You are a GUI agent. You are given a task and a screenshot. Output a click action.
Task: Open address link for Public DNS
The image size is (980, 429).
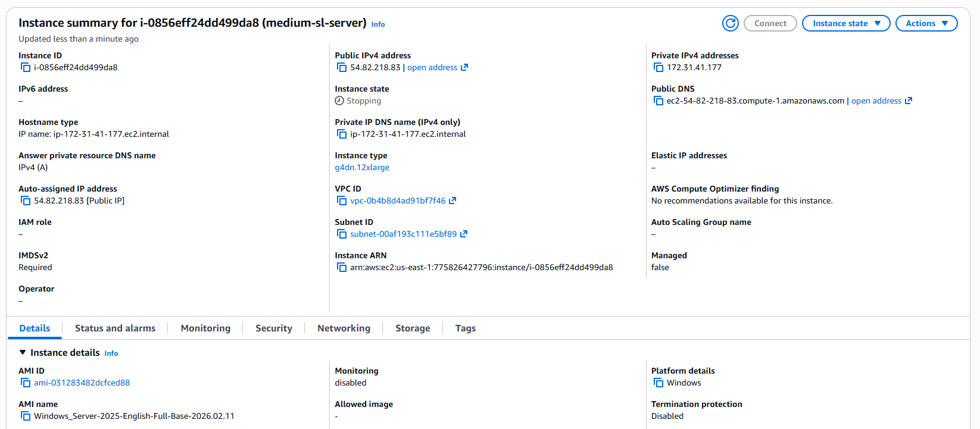876,101
